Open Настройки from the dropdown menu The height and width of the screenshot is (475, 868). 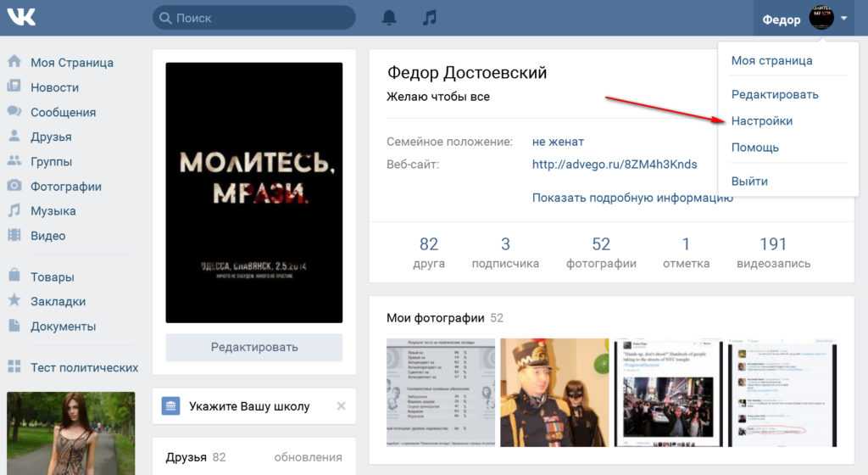[762, 120]
